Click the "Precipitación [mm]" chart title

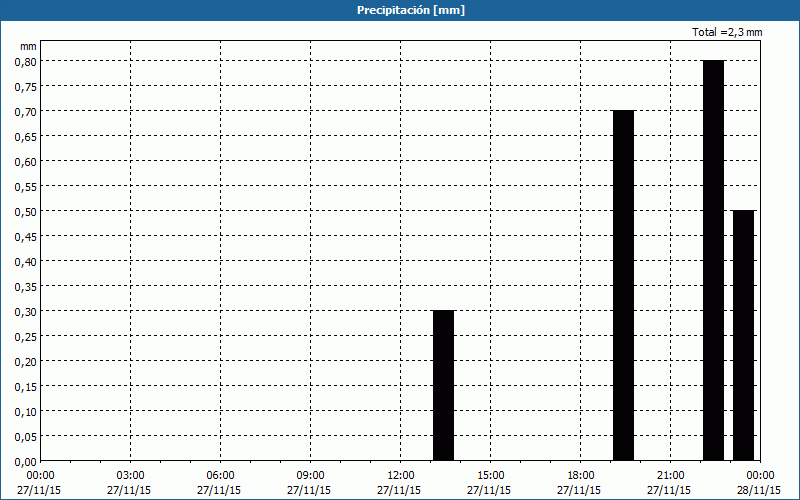coord(411,10)
